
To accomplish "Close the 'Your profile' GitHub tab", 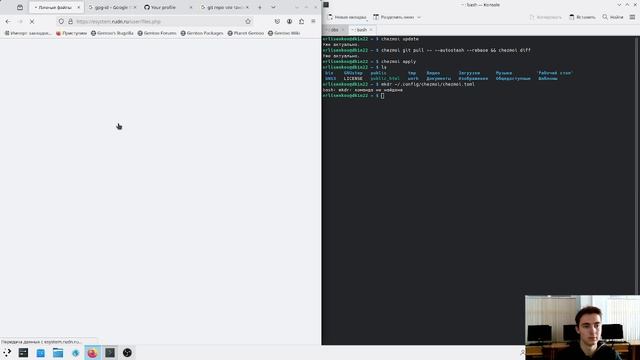I will [x=191, y=7].
